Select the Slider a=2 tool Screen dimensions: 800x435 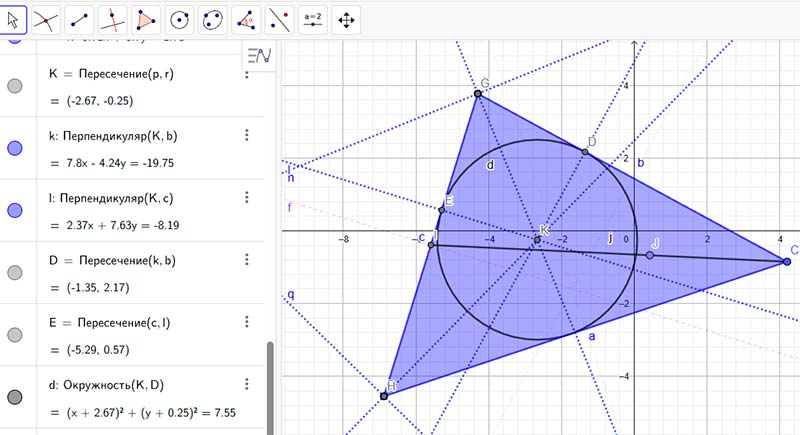(312, 19)
